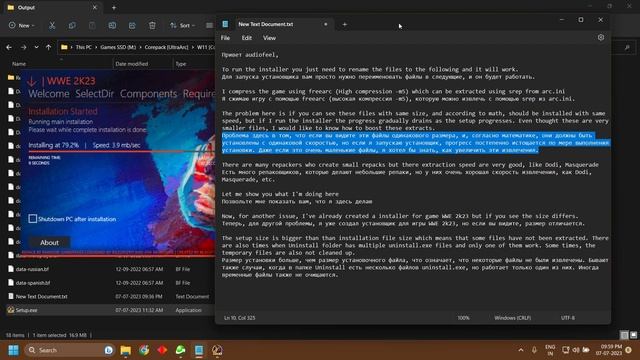Sort files by Name column header
The image size is (640, 360).
coord(19,64)
